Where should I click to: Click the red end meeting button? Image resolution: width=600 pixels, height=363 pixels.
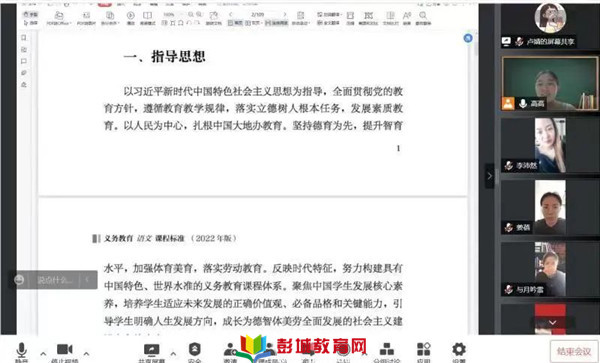pos(574,351)
